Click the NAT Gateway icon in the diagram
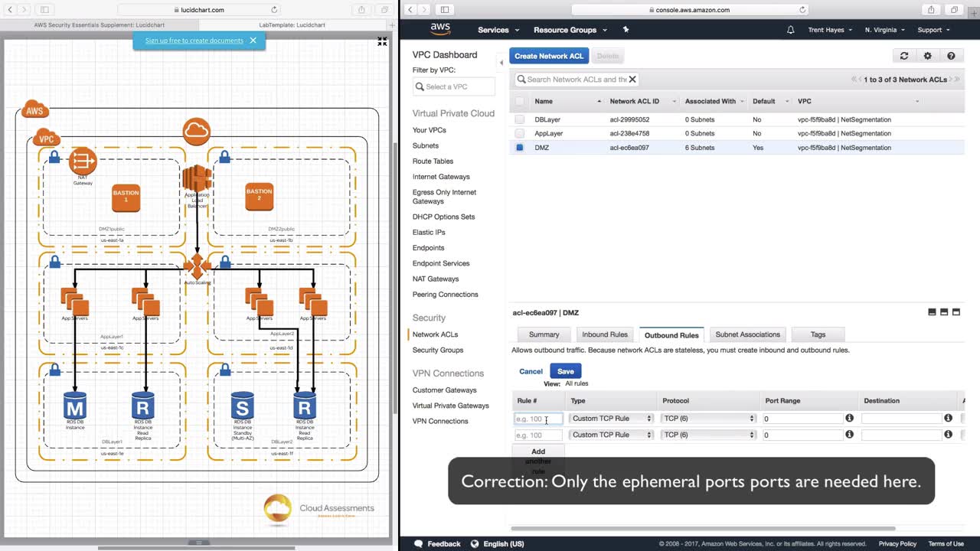Screen dimensions: 980x551 [83, 161]
